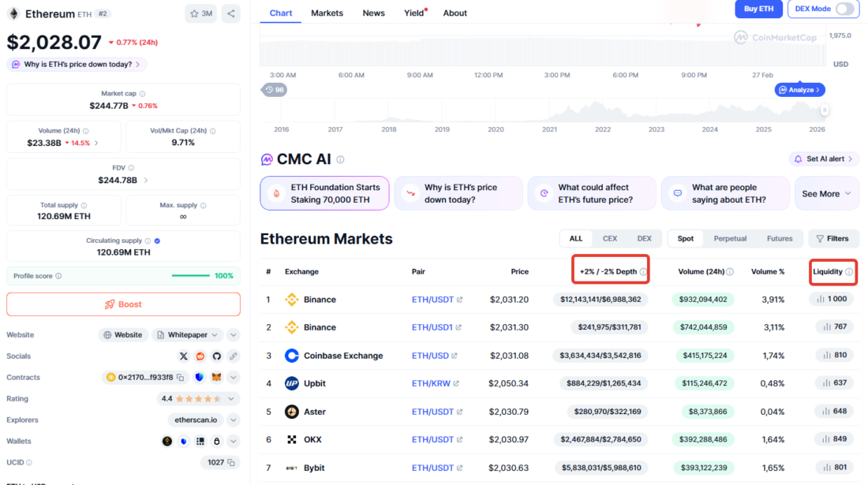
Task: Open the Filters button
Action: (x=833, y=238)
